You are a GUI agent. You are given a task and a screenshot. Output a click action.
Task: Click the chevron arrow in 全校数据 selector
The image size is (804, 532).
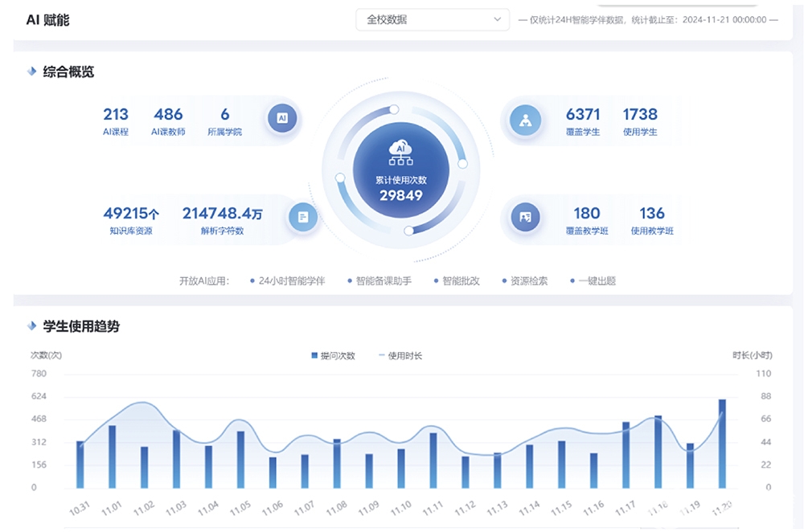497,19
